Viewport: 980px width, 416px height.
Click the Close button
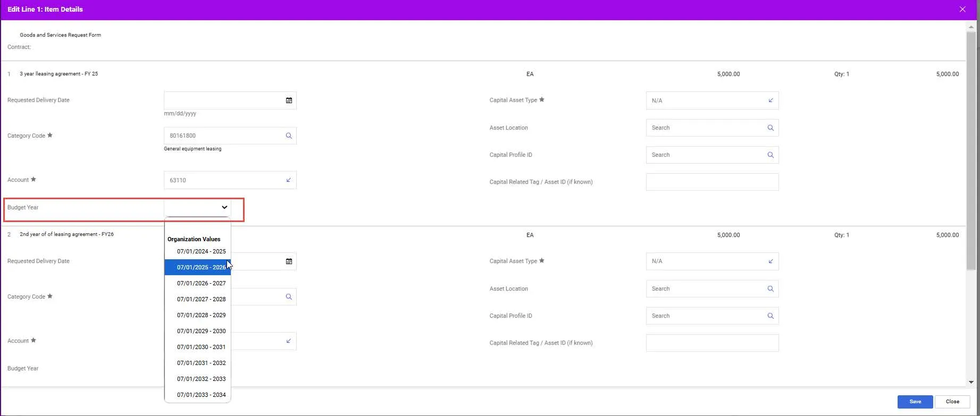click(952, 402)
